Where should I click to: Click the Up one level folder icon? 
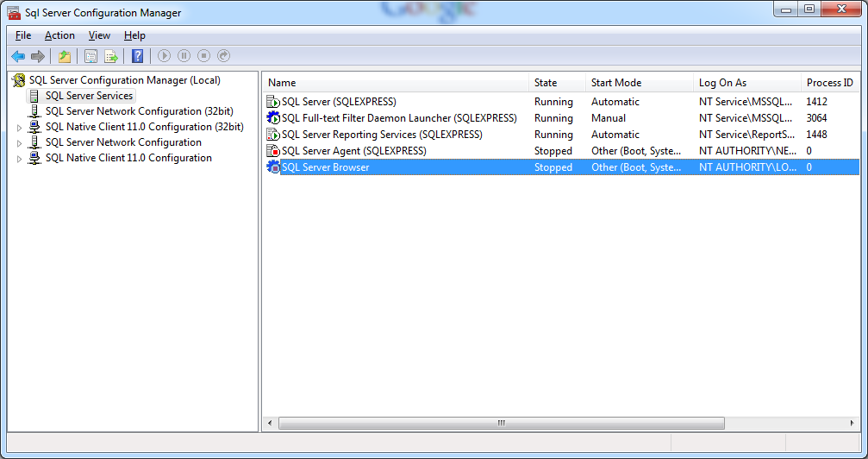(65, 56)
